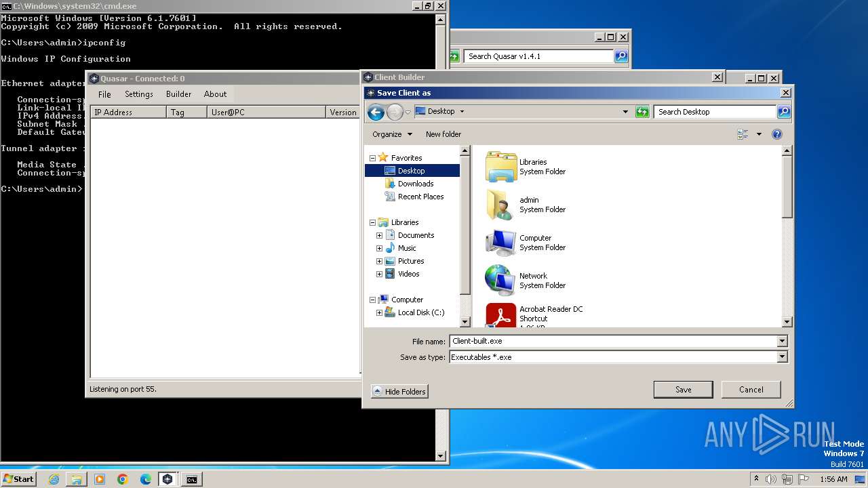Open the Quasar Builder menu
This screenshot has height=488, width=868.
[179, 94]
